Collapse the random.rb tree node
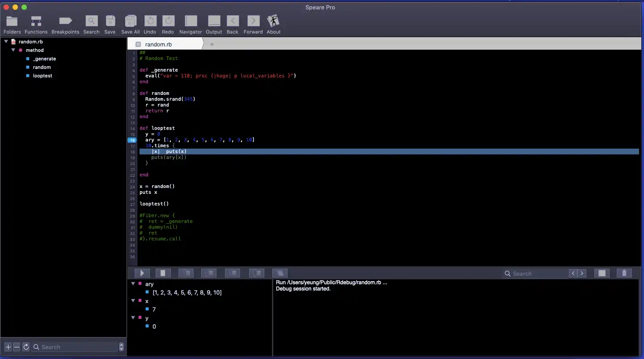Viewport: 644px width, 359px height. (x=6, y=42)
